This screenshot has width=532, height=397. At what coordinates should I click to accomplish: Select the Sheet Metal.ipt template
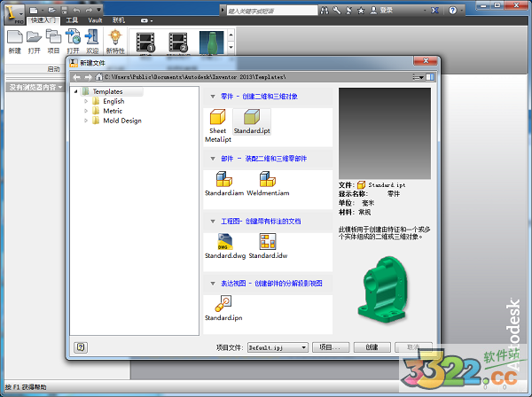(218, 126)
